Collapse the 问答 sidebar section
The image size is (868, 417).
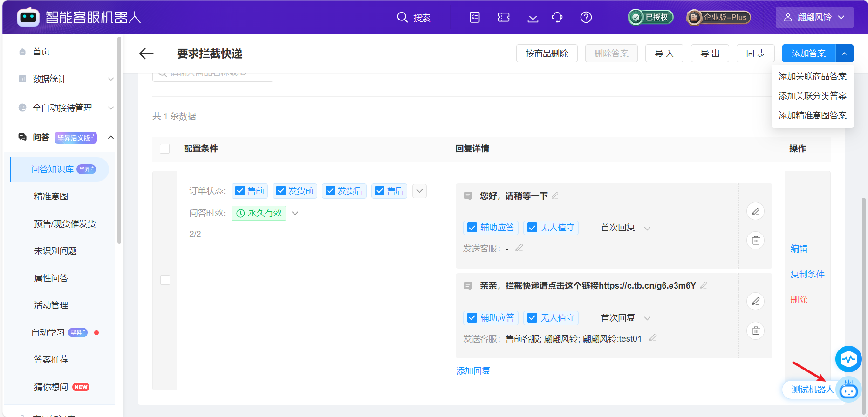(x=111, y=137)
